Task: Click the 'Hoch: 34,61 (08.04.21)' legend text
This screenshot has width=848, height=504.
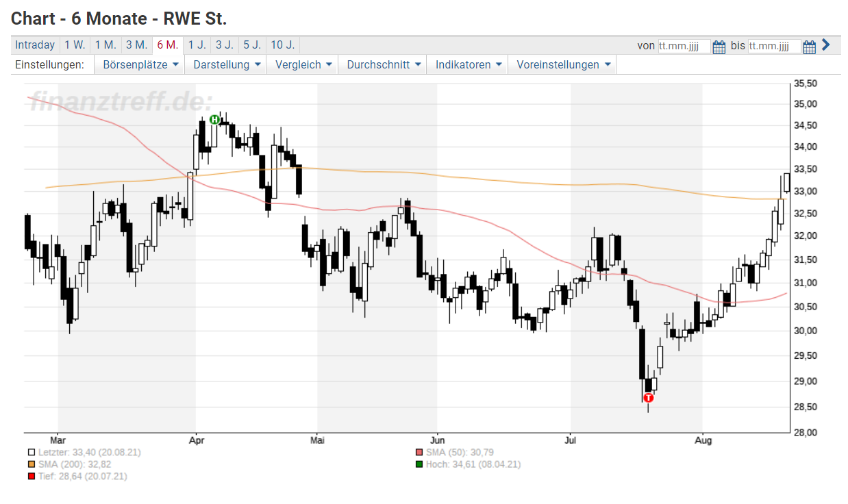Action: pyautogui.click(x=473, y=464)
